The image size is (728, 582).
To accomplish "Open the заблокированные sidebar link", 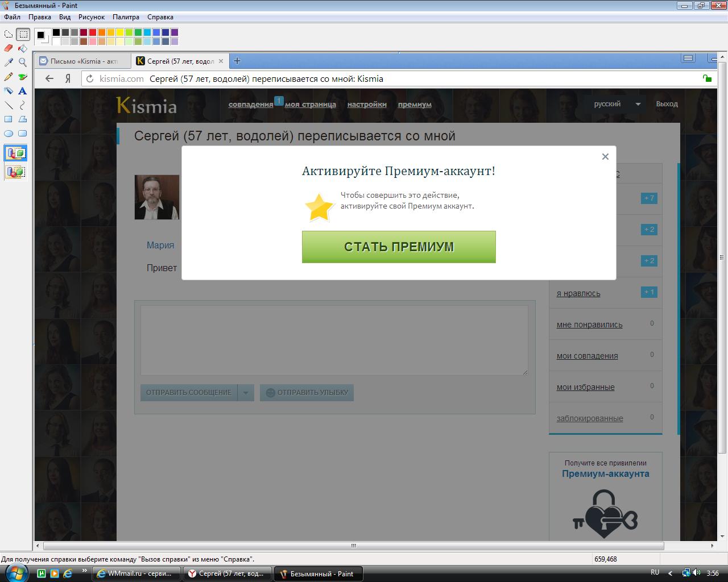I will (590, 418).
